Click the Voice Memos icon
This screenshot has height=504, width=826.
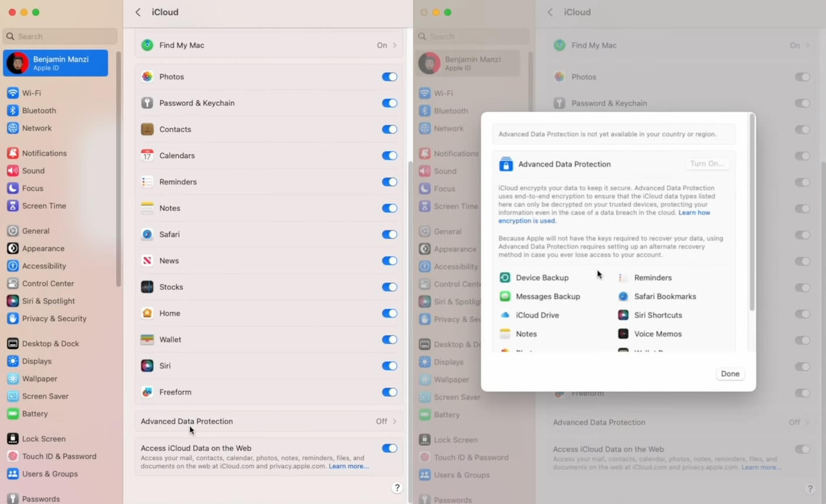tap(623, 334)
